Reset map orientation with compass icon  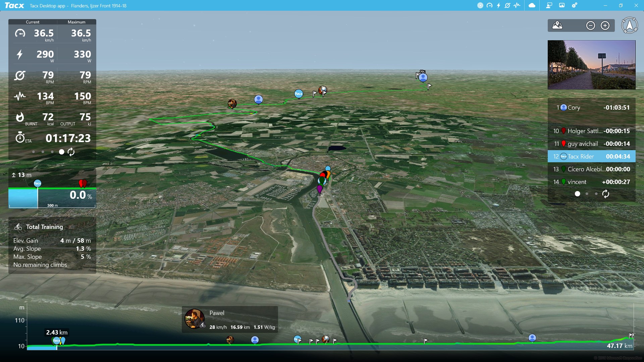coord(630,25)
